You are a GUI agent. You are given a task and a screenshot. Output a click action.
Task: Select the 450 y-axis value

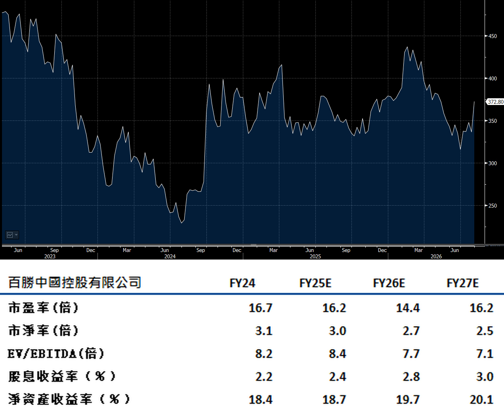tap(492, 36)
